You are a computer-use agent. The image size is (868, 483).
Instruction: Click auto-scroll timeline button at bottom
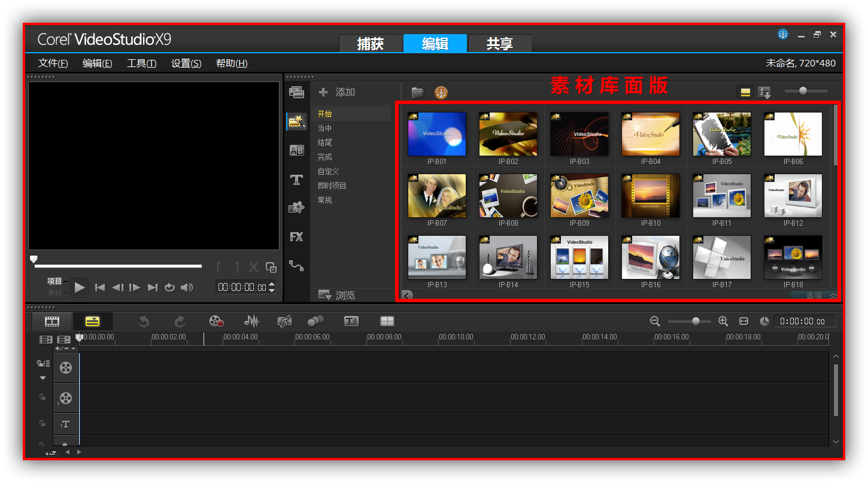[x=51, y=452]
